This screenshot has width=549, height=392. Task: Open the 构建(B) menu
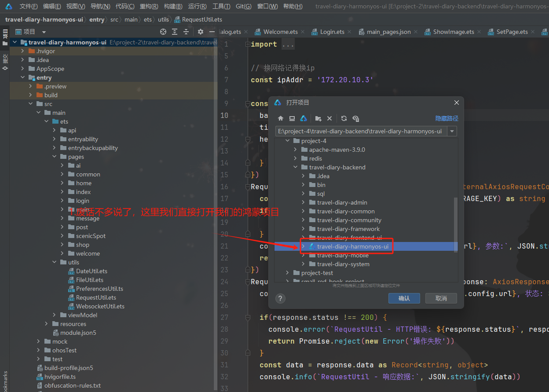click(x=173, y=6)
